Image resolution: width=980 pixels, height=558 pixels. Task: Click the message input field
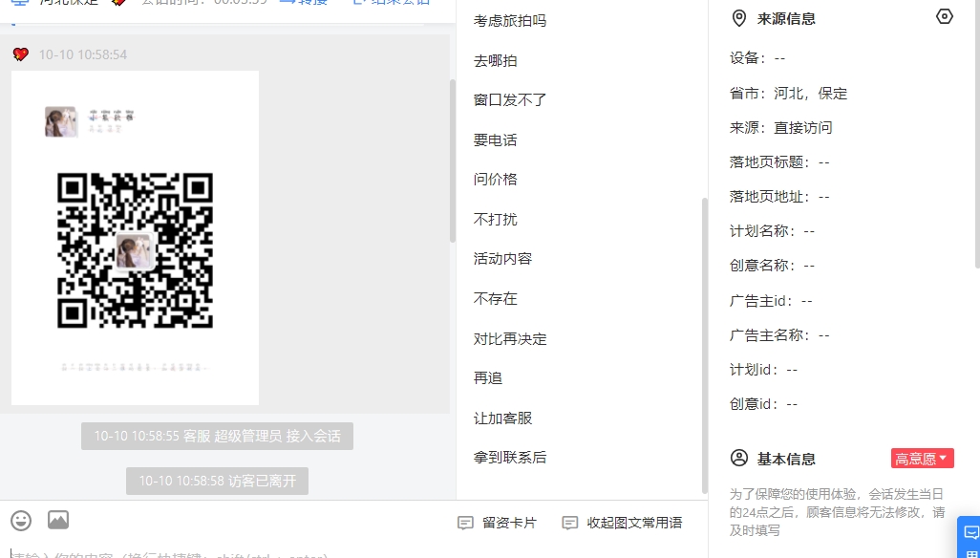(353, 552)
